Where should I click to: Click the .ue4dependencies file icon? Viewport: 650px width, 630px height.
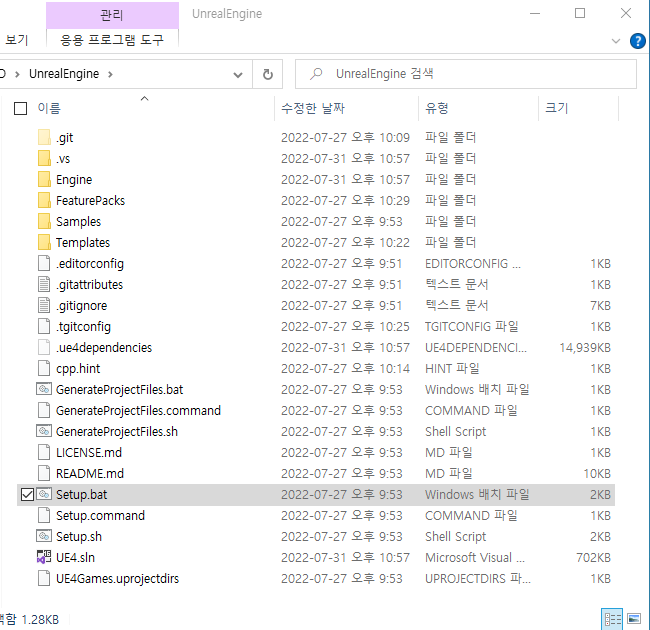point(44,347)
